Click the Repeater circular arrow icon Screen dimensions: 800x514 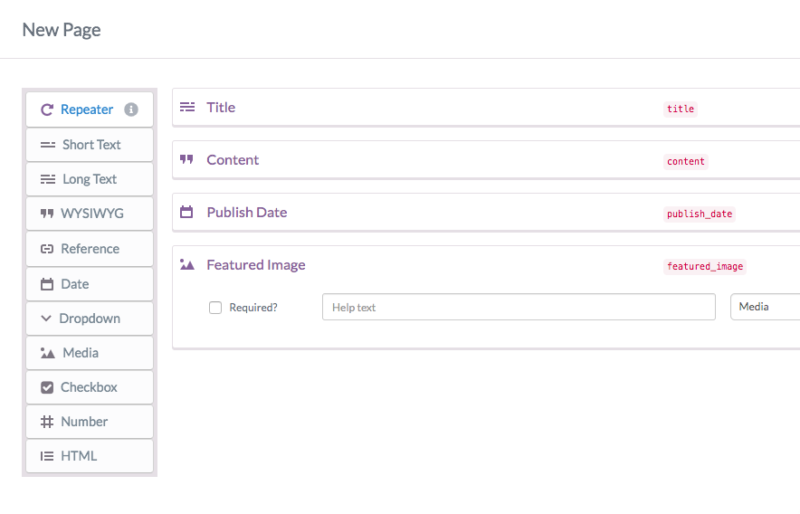point(47,110)
